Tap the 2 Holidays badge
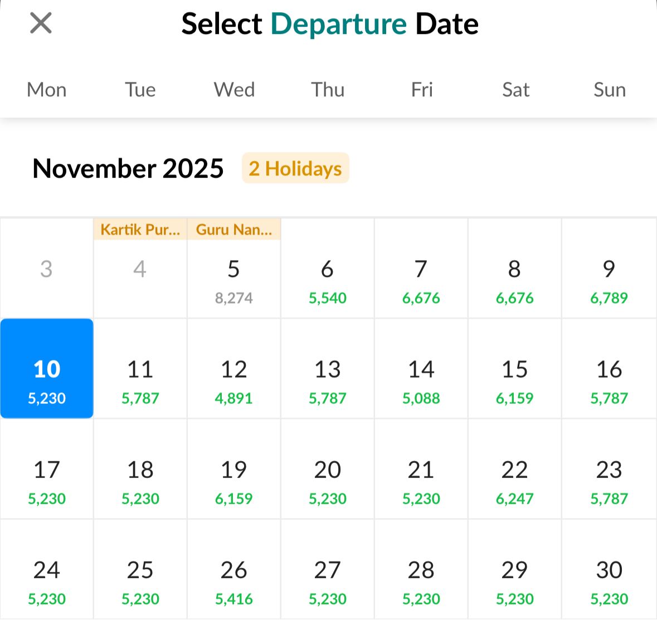 click(x=295, y=168)
